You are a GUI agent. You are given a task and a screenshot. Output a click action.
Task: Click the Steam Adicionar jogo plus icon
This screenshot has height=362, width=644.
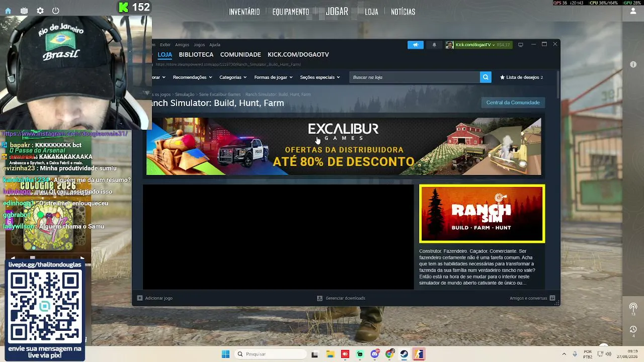[140, 298]
